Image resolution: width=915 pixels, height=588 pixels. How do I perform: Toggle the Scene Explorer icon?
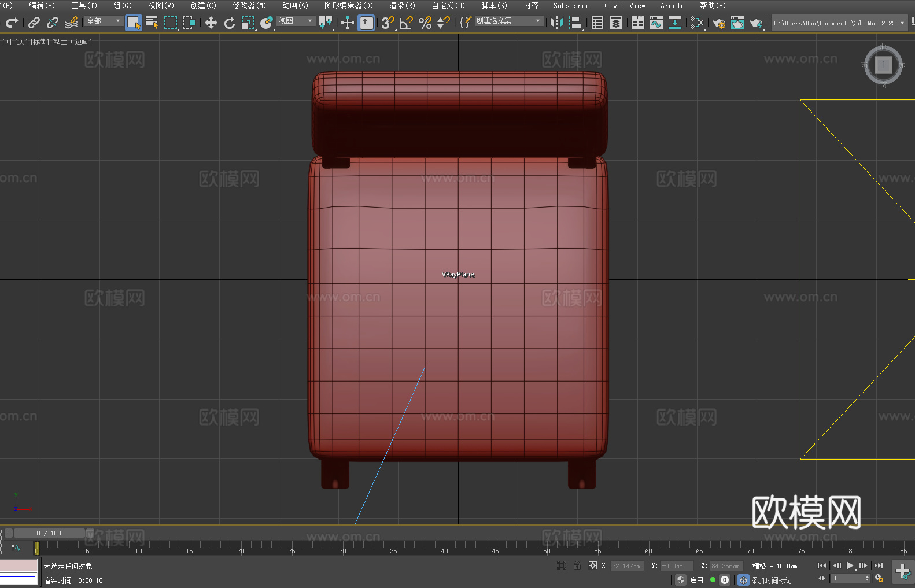tap(597, 23)
